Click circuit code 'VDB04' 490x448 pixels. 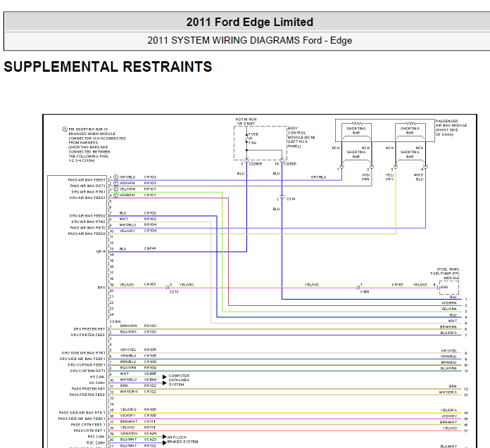[x=150, y=379]
